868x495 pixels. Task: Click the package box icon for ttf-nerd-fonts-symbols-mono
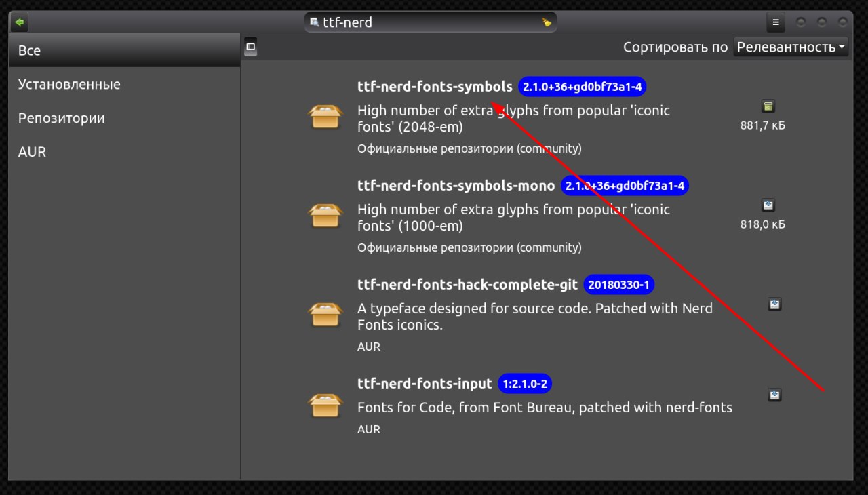tap(326, 216)
